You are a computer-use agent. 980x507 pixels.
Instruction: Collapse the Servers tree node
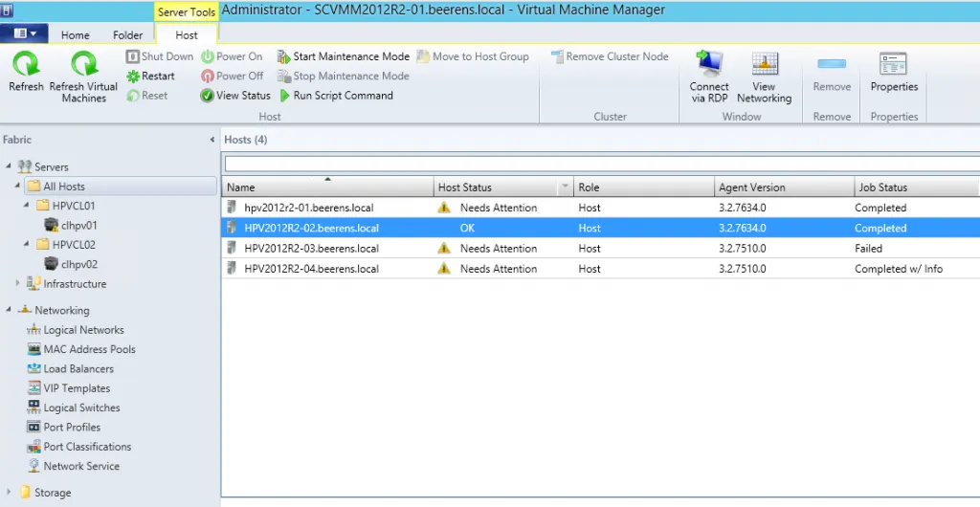pyautogui.click(x=9, y=166)
